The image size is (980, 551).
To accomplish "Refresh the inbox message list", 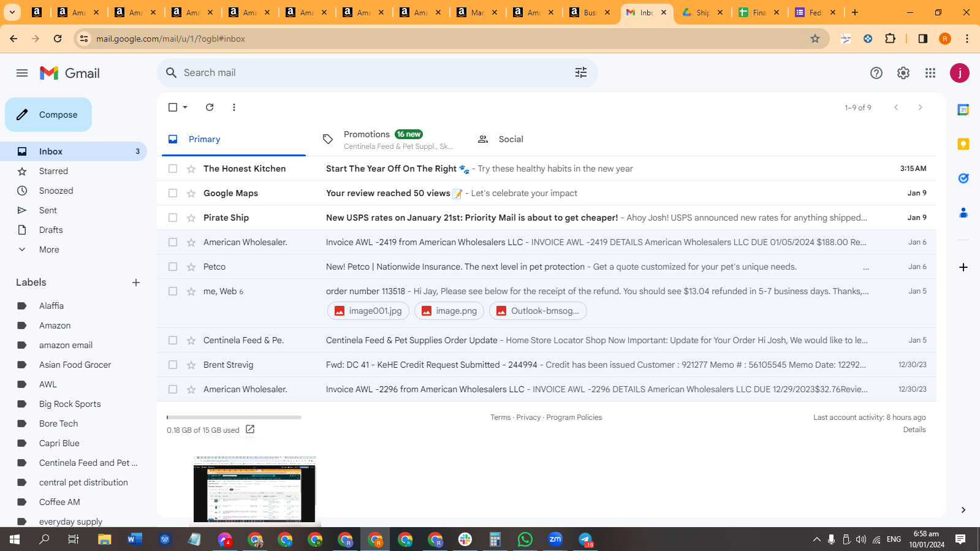I will point(210,107).
